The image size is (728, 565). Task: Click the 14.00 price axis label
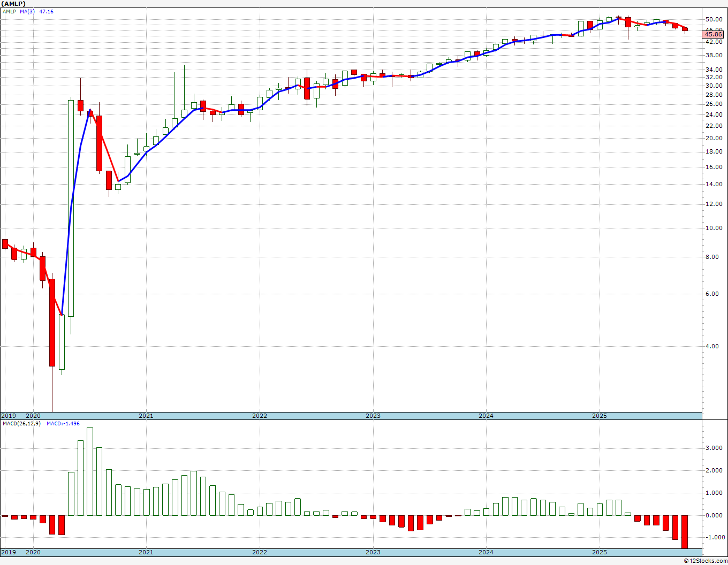(x=714, y=184)
